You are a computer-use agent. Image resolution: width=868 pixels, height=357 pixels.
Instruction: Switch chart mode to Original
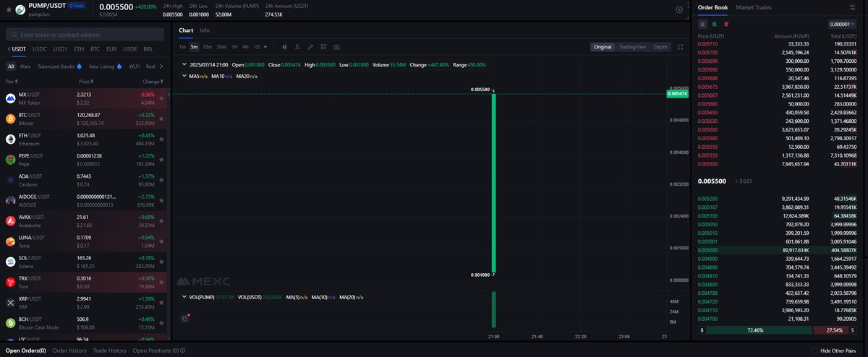602,47
